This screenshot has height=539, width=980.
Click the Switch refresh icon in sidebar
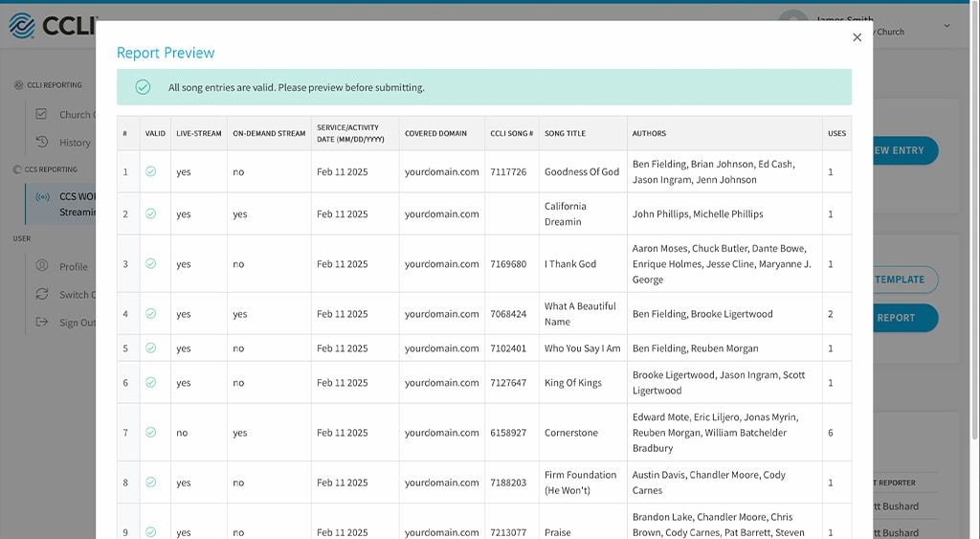[x=42, y=294]
